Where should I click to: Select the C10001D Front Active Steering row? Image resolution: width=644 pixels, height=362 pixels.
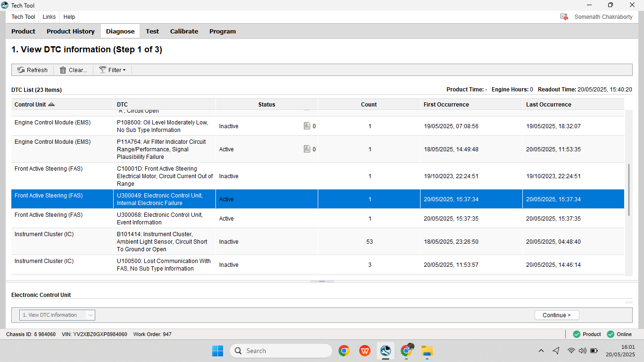(x=318, y=176)
